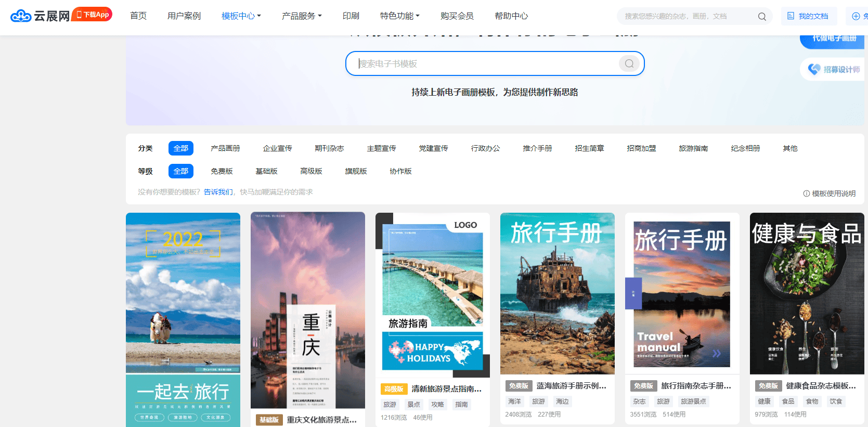868x427 pixels.
Task: Select the 企业宣传 category
Action: click(x=277, y=148)
